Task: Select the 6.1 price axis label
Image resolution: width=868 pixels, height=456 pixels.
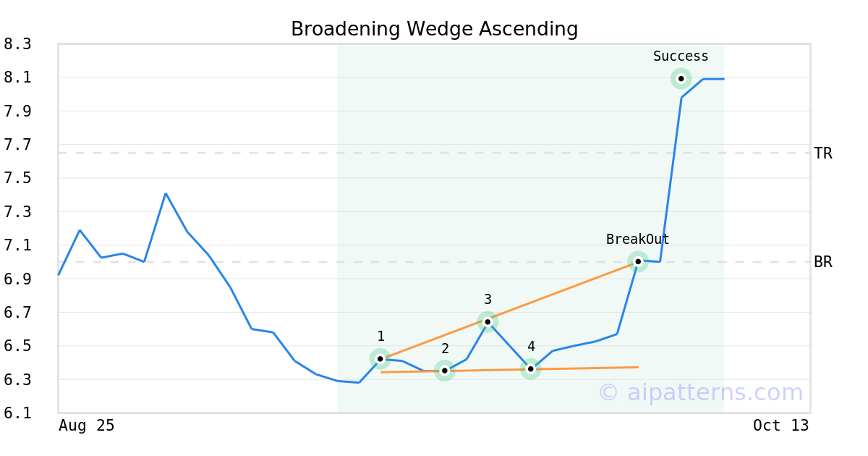Action: (x=18, y=413)
